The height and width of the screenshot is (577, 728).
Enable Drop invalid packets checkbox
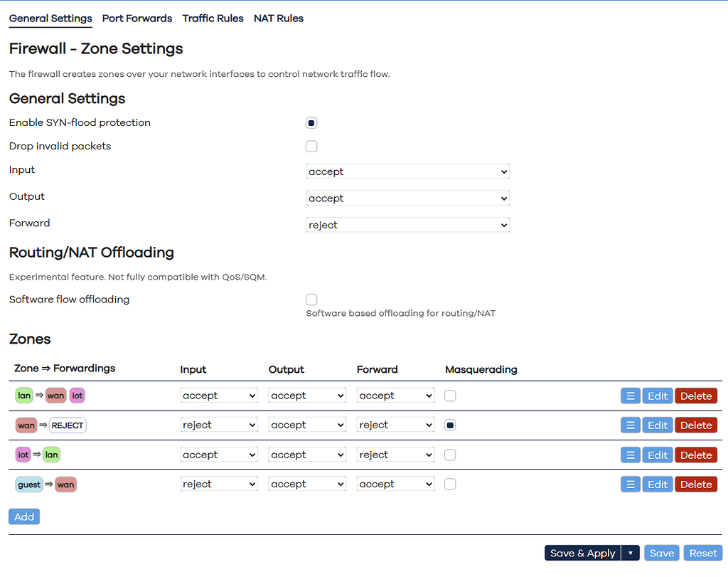point(311,147)
